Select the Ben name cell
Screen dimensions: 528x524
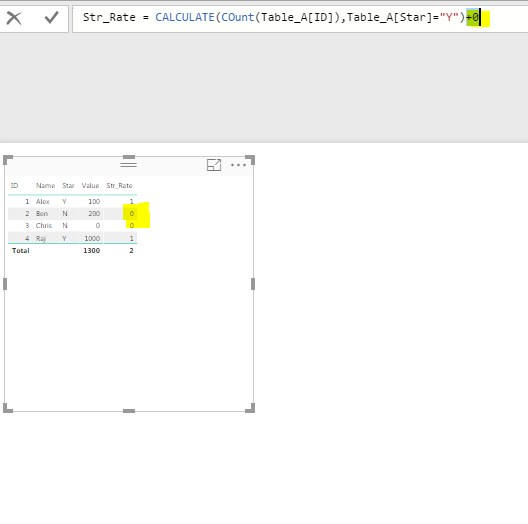(x=42, y=214)
